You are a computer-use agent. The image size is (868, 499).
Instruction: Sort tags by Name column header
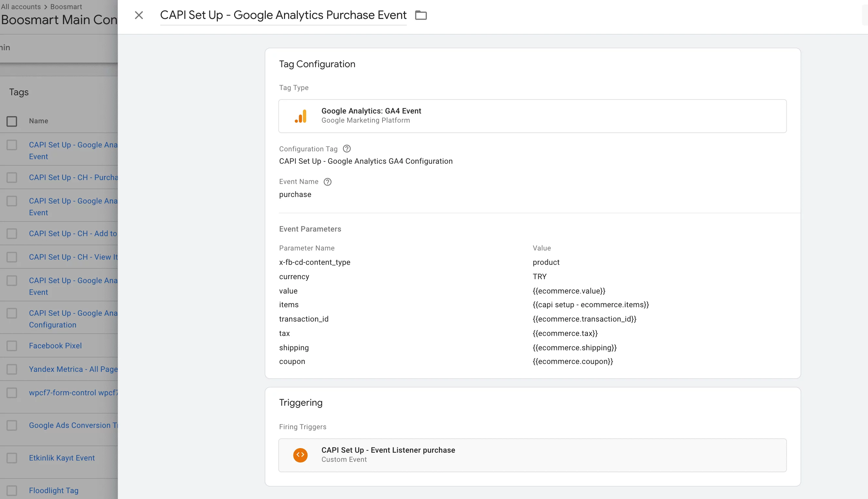pyautogui.click(x=38, y=121)
